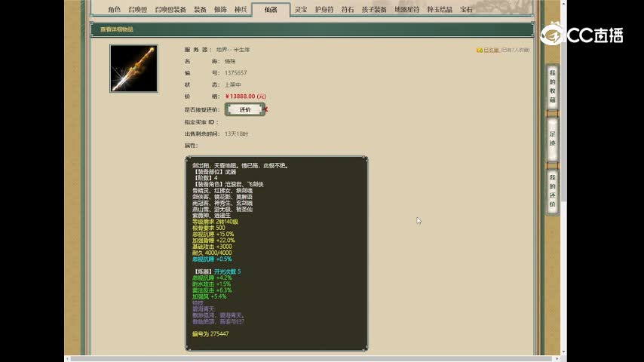
Task: Open 我的还价 side panel button
Action: point(553,191)
